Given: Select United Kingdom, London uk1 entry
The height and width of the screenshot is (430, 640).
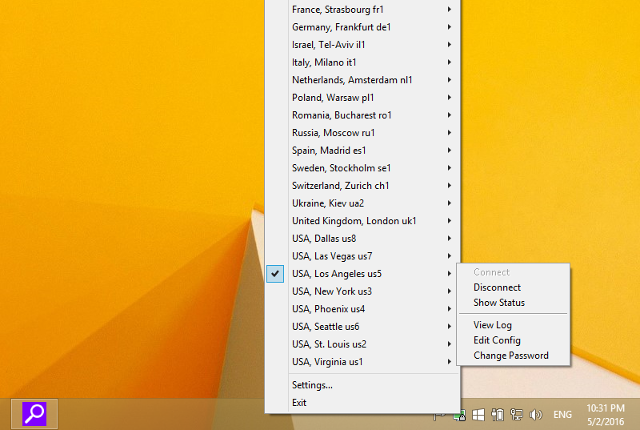Looking at the screenshot, I should click(x=362, y=221).
